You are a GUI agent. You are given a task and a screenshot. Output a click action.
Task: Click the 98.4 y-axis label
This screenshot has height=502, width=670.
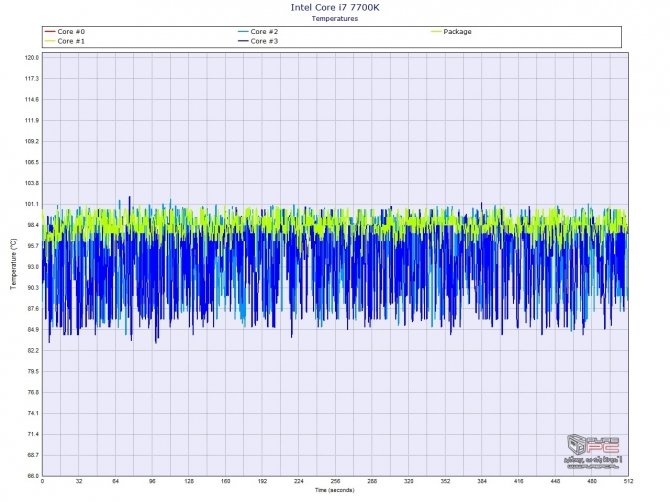coord(32,225)
